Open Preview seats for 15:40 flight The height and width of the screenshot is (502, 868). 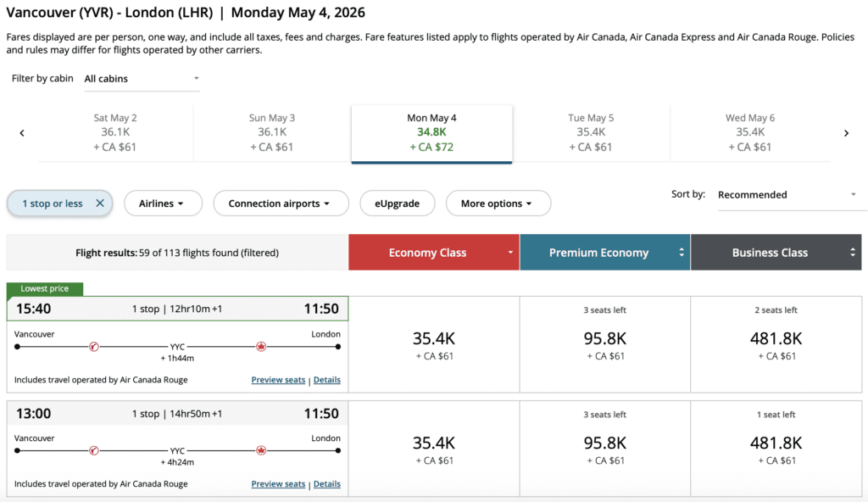[x=278, y=380]
